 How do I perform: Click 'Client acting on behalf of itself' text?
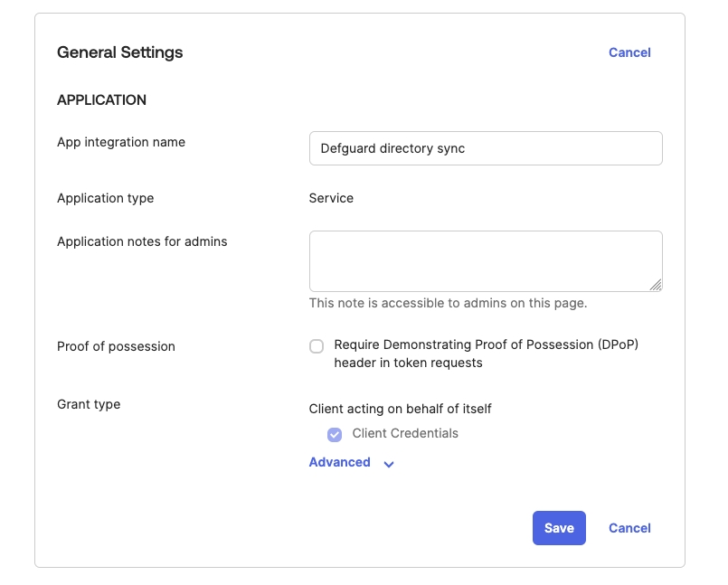point(400,409)
